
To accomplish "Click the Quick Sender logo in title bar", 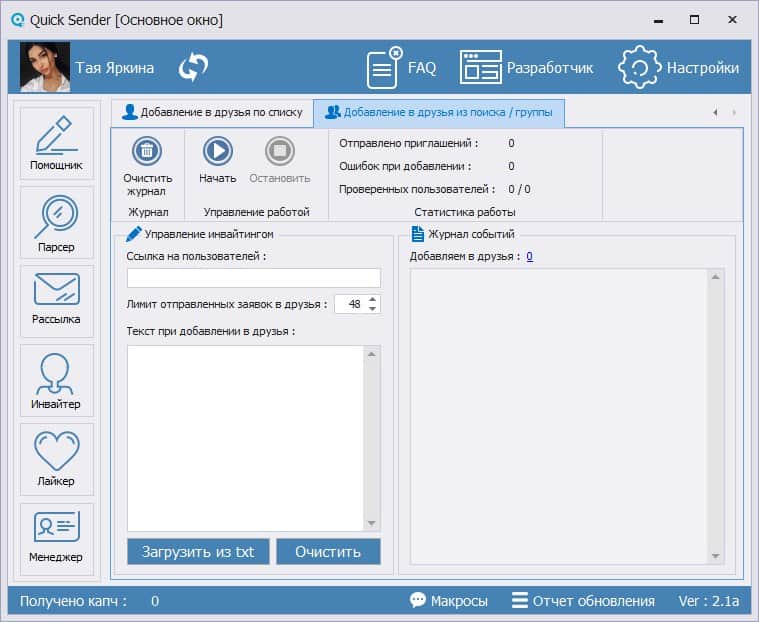I will coord(18,20).
